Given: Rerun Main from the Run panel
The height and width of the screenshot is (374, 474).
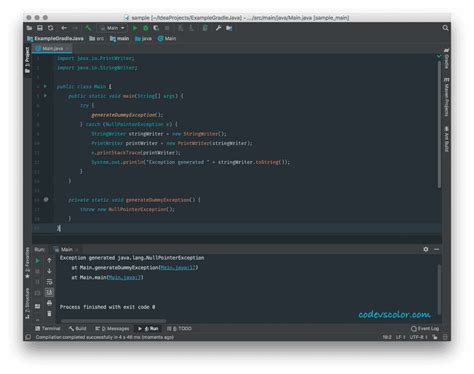Looking at the screenshot, I should (38, 260).
